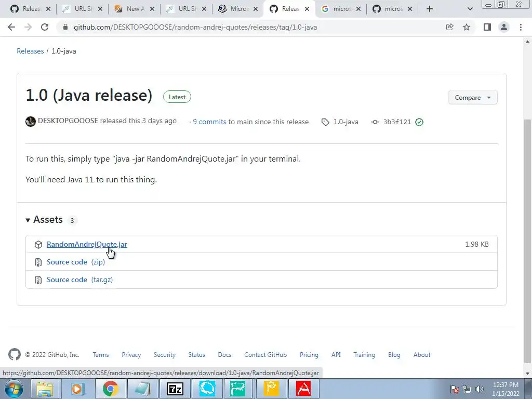Click the volume speaker tray icon
Screen dimensions: 532x399
coord(480,389)
